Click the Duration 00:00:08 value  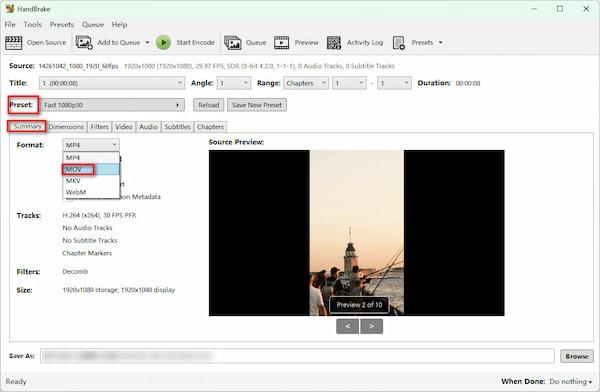(468, 83)
